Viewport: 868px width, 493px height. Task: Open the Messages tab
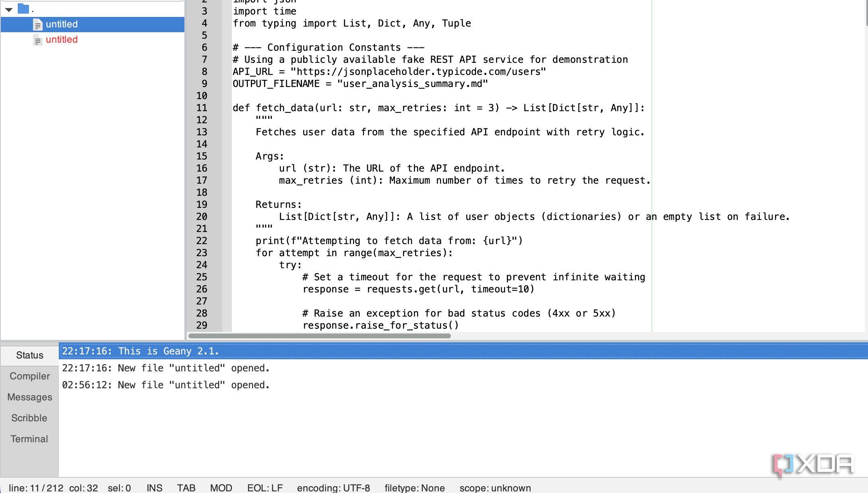[x=29, y=397]
